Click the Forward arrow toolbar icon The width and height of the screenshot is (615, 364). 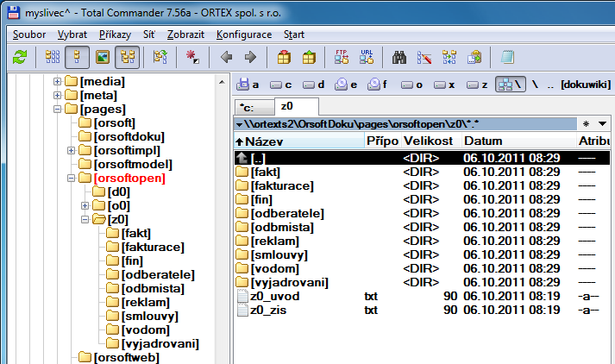pos(250,58)
